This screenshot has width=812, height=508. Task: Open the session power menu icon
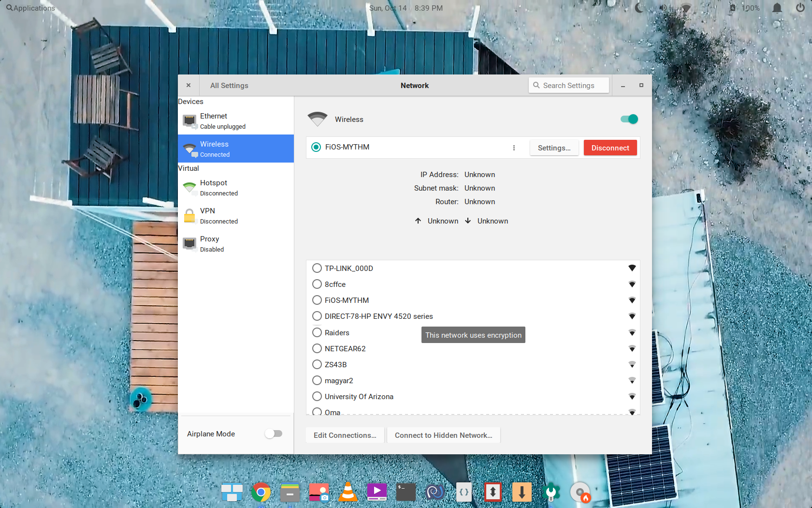coord(800,8)
